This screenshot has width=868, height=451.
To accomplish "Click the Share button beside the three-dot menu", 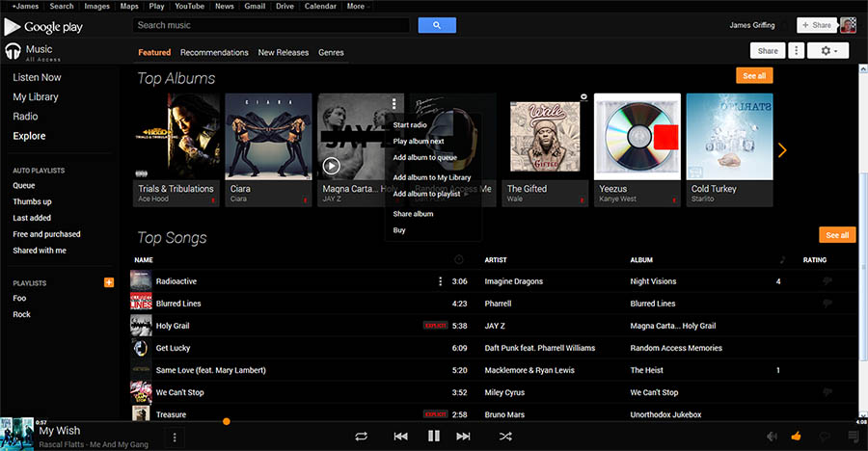I will (768, 50).
